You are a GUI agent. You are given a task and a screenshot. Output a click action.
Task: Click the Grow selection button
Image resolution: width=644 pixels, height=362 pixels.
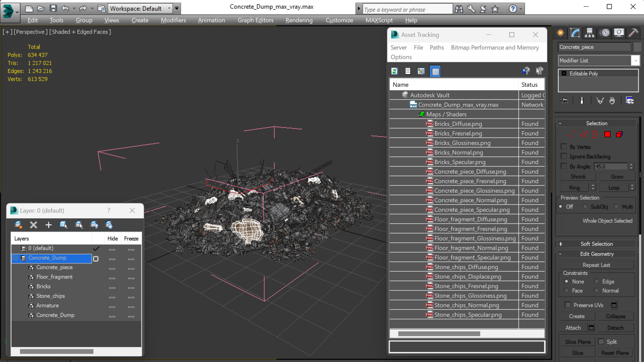617,176
